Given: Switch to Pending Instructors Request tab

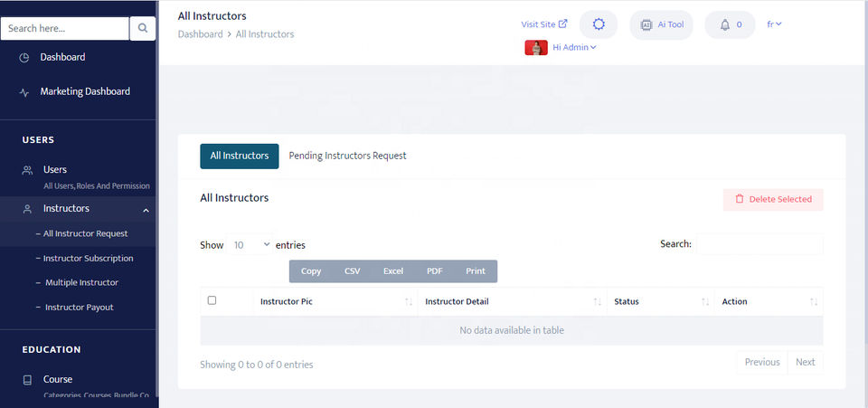Looking at the screenshot, I should tap(347, 156).
